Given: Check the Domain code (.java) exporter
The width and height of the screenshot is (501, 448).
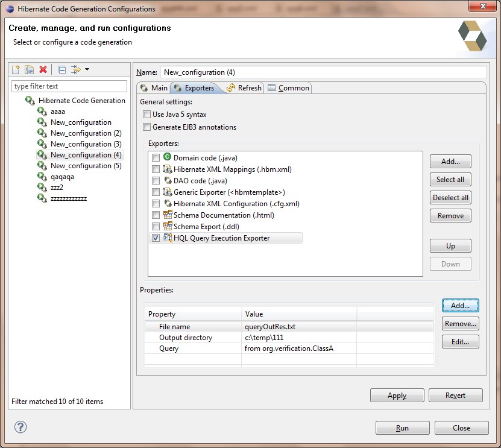Looking at the screenshot, I should pyautogui.click(x=156, y=157).
